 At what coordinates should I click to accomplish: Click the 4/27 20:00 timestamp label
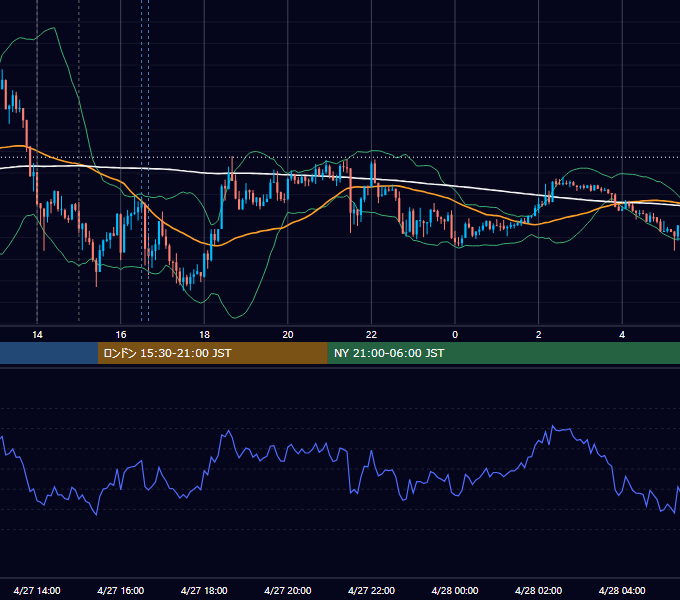coord(288,590)
